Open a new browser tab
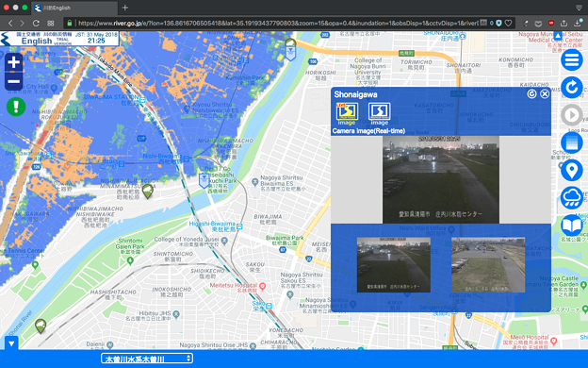This screenshot has height=368, width=588. [x=125, y=8]
